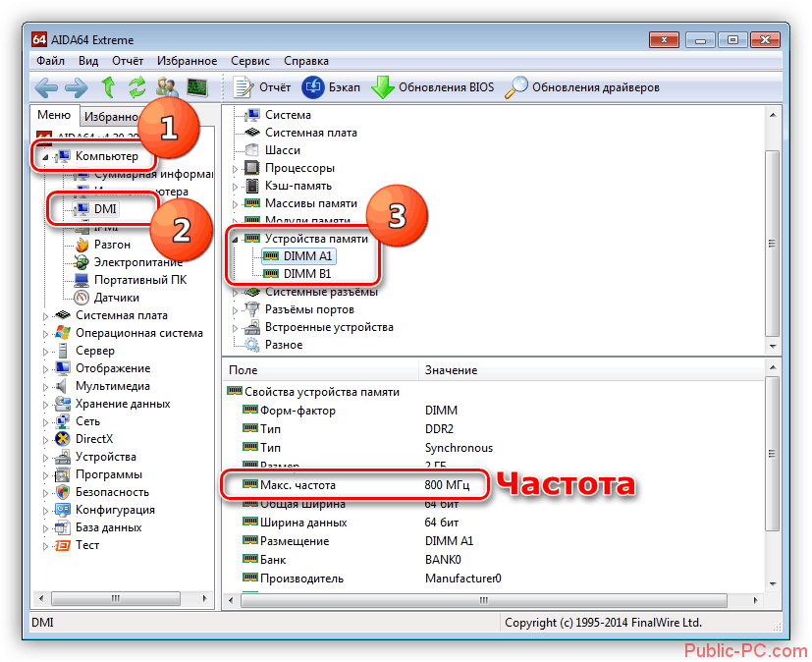
Task: Click the Refresh icon in toolbar
Action: (x=136, y=87)
